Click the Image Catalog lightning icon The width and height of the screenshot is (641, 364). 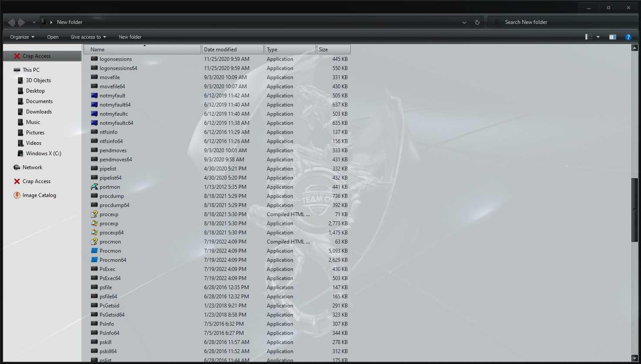click(17, 195)
